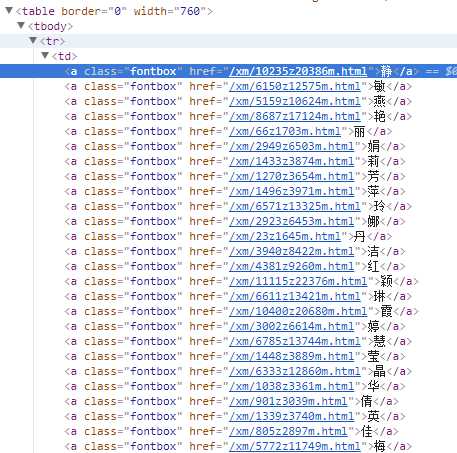Open link /xm/5159z10624m.html
Screen dimensions: 457x453
click(x=295, y=101)
